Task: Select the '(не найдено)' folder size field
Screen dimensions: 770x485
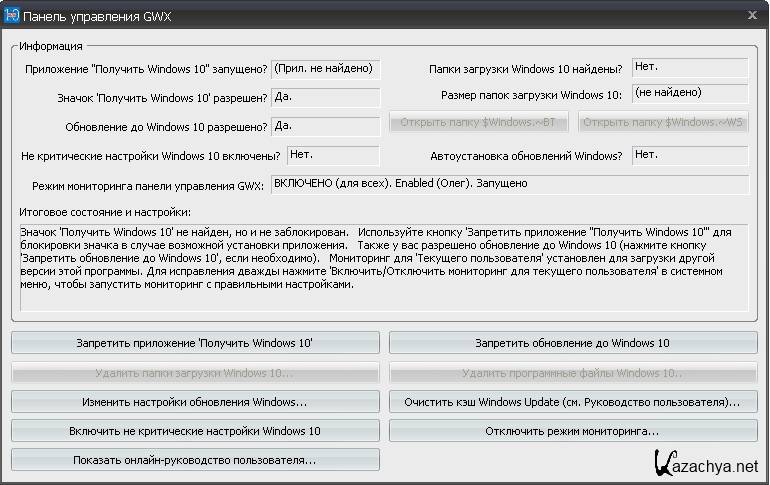Action: [x=689, y=94]
